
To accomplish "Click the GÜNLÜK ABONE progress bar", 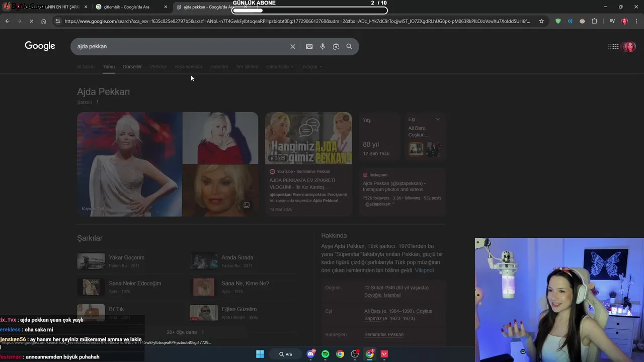I will coord(310,10).
